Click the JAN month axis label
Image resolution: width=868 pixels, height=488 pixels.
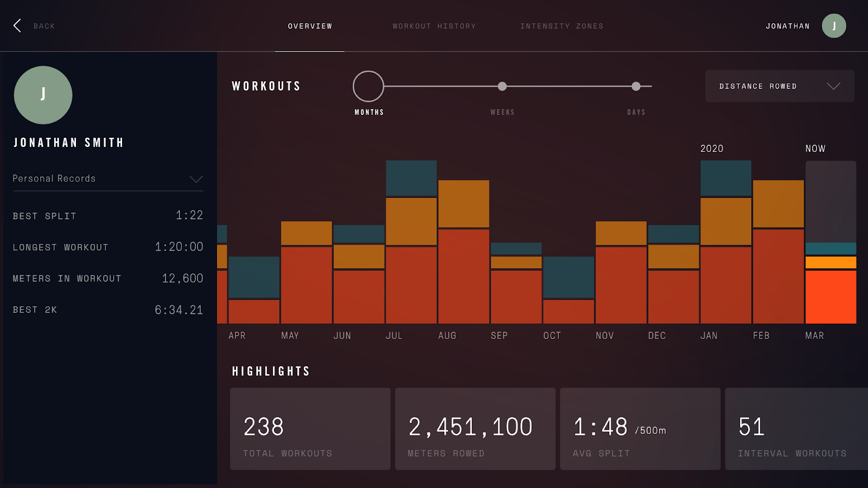click(x=709, y=336)
